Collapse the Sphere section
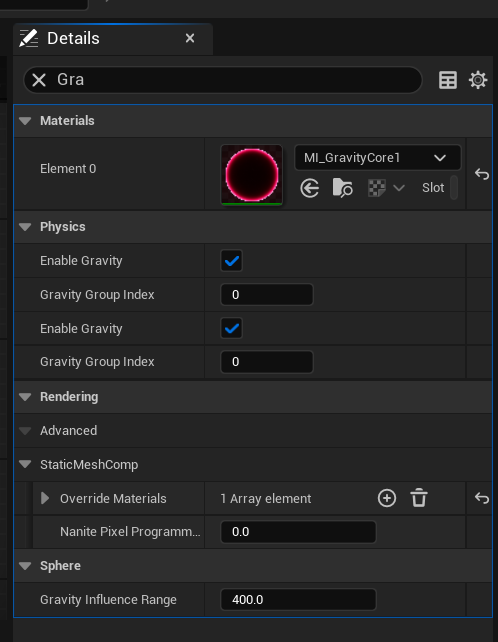The height and width of the screenshot is (642, 498). [x=25, y=566]
